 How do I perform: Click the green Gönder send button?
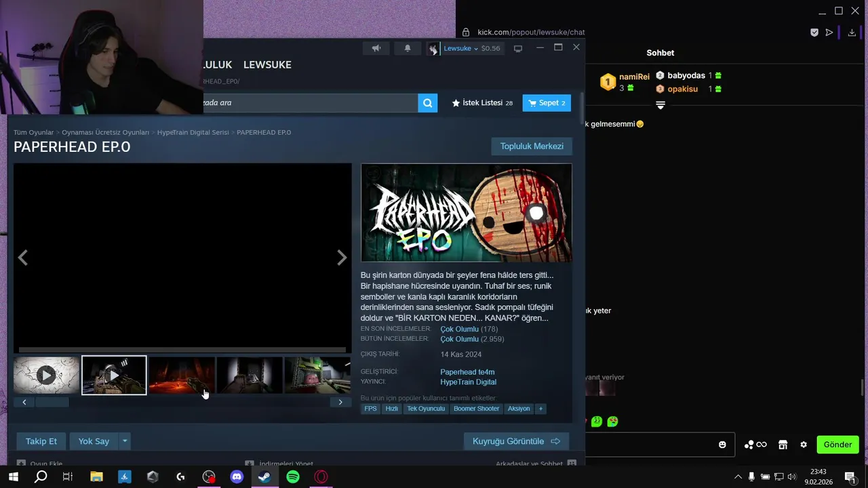click(837, 445)
